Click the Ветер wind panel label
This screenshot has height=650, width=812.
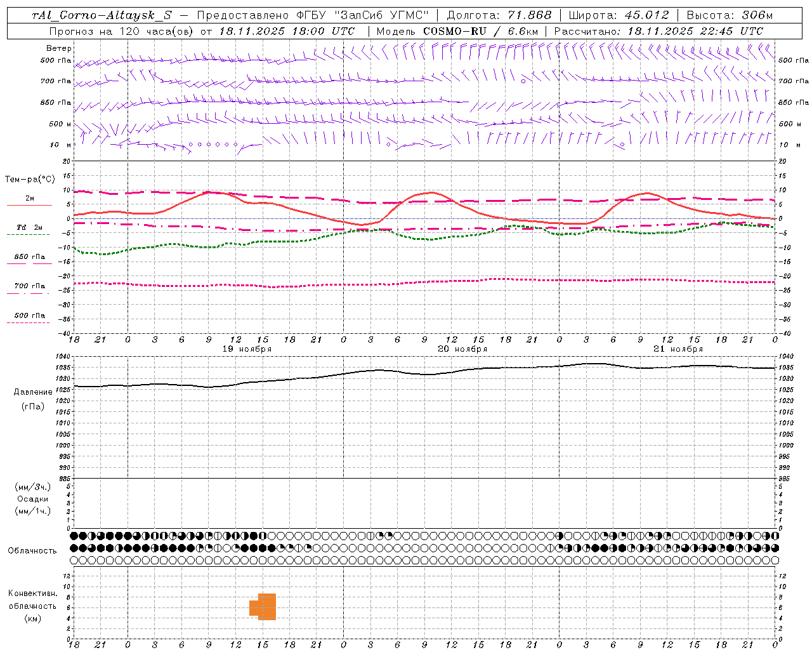[x=59, y=48]
